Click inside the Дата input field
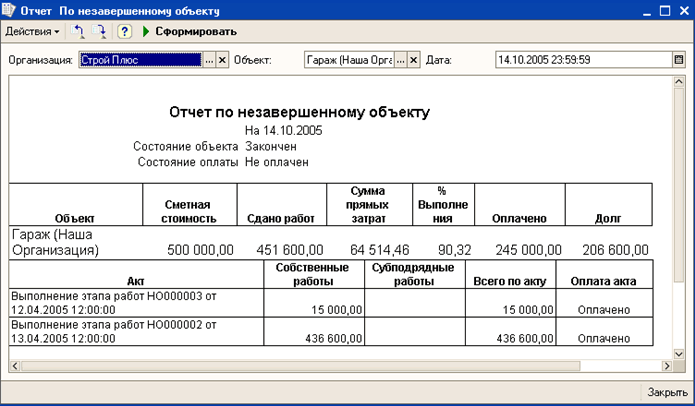This screenshot has height=406, width=695. click(x=580, y=60)
